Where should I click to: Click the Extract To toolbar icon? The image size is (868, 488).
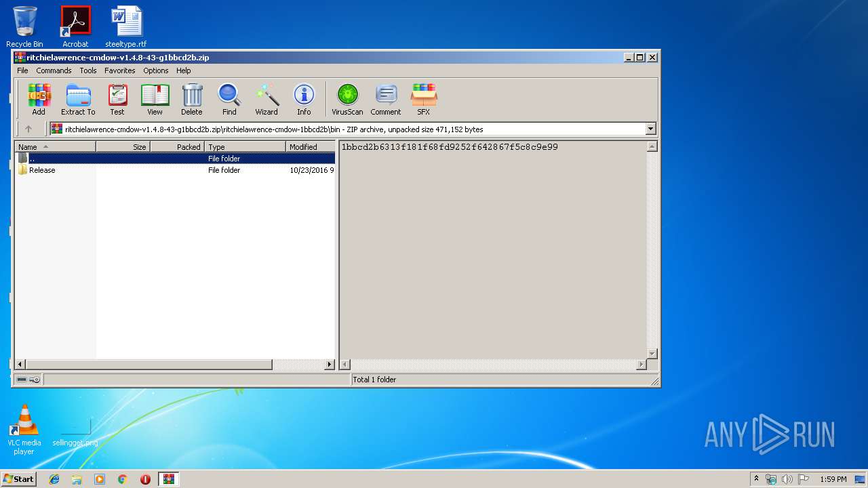pos(78,100)
